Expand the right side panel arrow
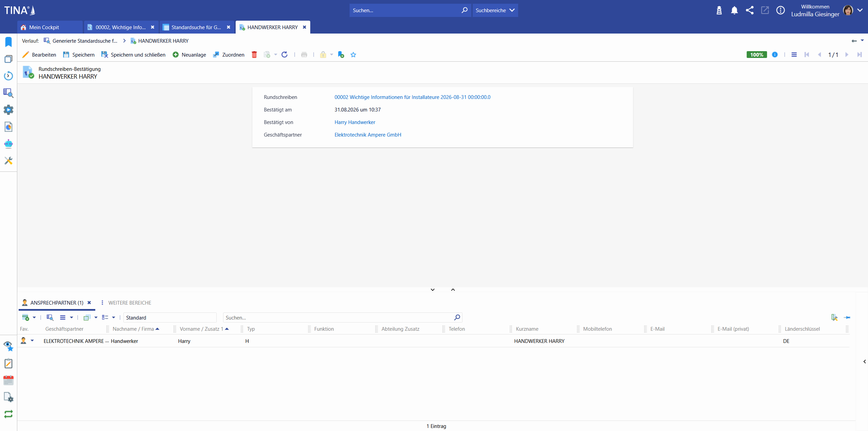Image resolution: width=868 pixels, height=431 pixels. point(865,362)
